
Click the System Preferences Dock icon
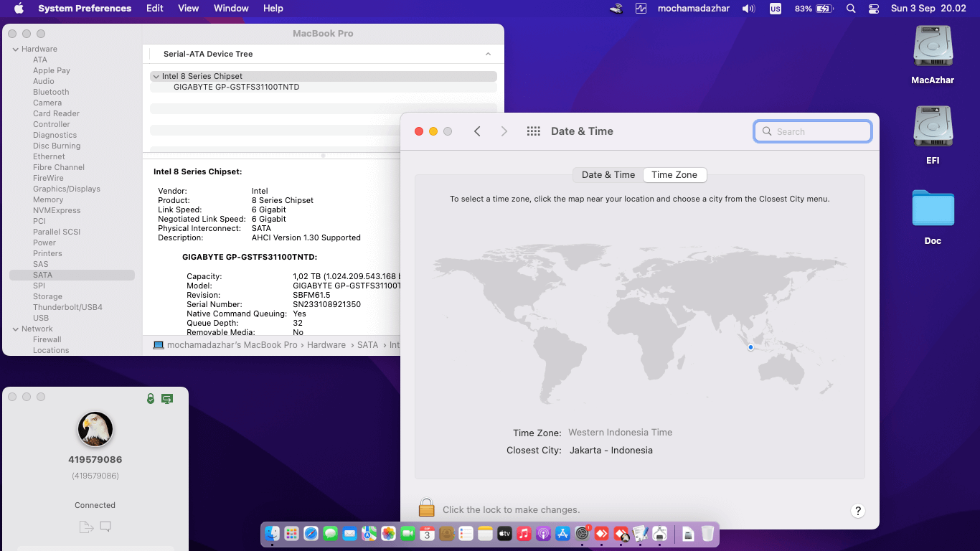[582, 534]
